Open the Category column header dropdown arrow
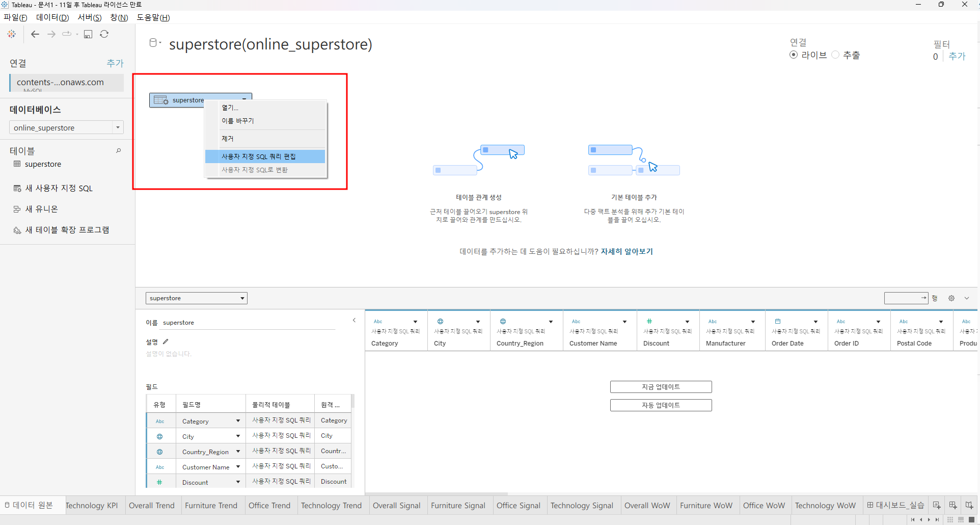The image size is (980, 525). point(416,322)
